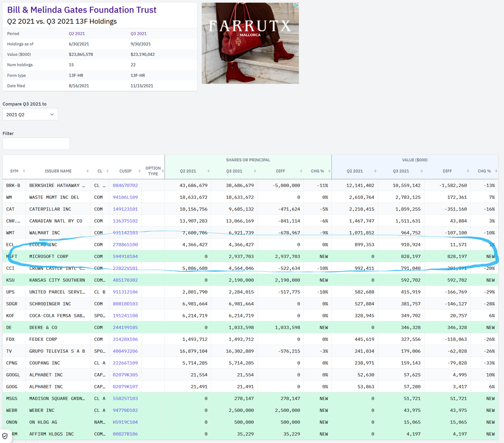
Task: Sort shares CHG % column arrows
Action: [329, 171]
